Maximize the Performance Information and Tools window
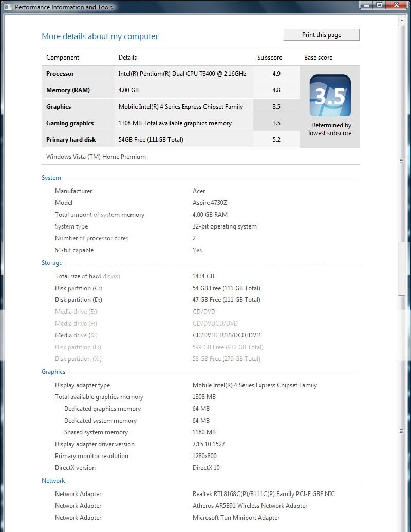 [x=379, y=5]
